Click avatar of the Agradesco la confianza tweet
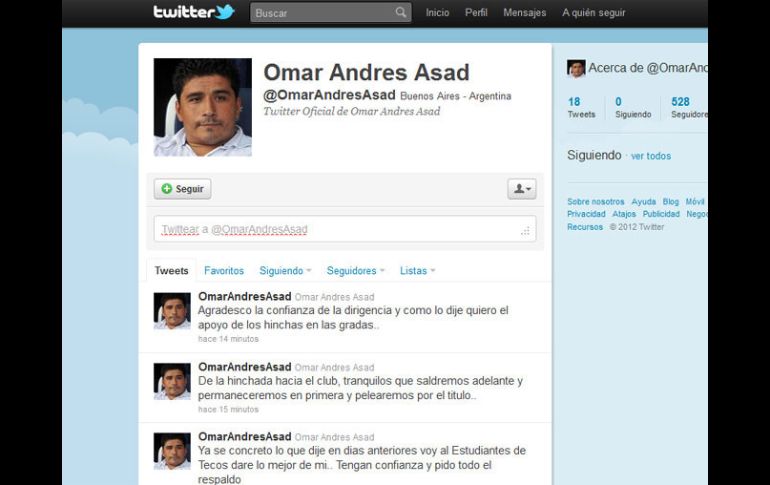This screenshot has height=485, width=770. (172, 311)
